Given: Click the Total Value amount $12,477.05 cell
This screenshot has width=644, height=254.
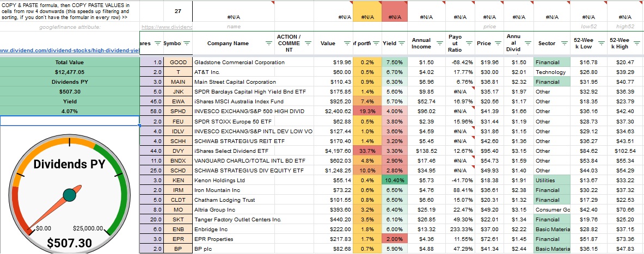Looking at the screenshot, I should tap(70, 72).
